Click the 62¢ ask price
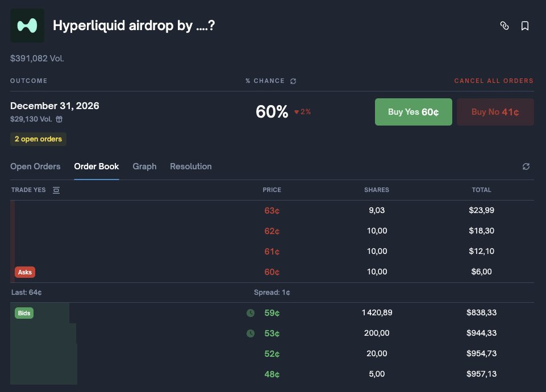The width and height of the screenshot is (546, 392). coord(272,231)
